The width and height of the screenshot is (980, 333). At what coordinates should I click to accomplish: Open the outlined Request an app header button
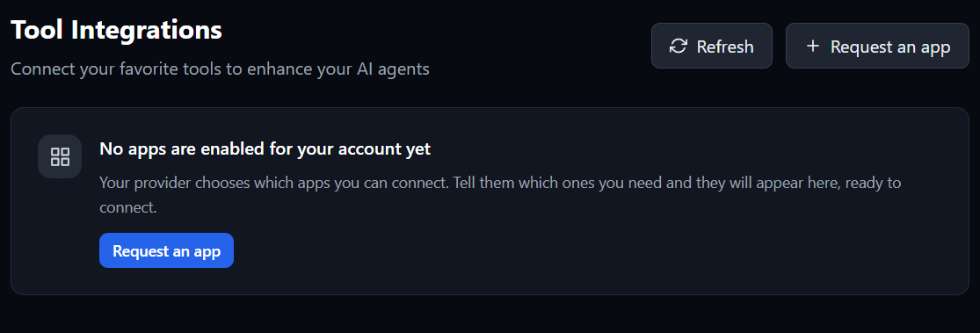[877, 46]
